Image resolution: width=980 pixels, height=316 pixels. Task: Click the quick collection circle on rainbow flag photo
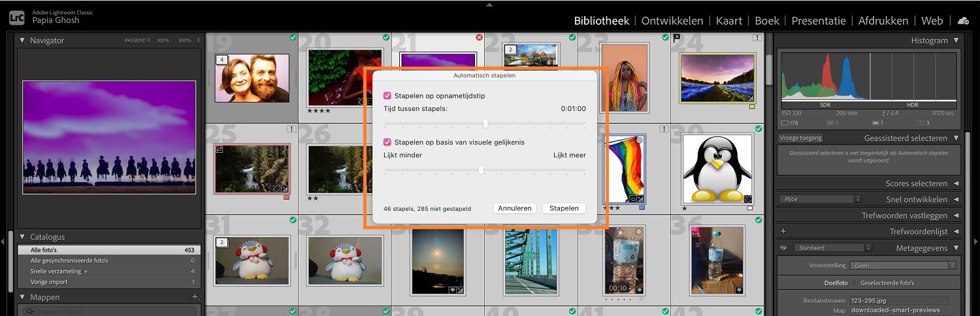638,140
